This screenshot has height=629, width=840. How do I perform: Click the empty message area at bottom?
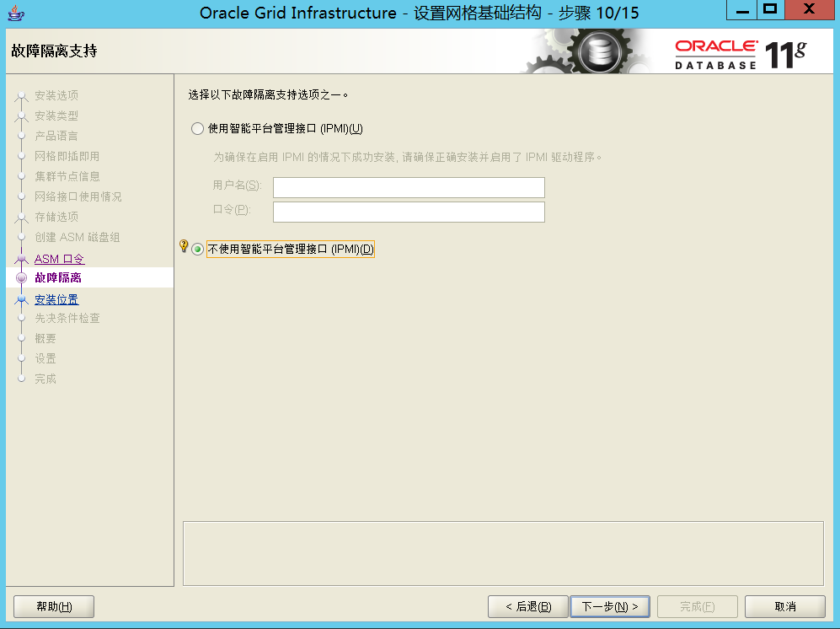coord(503,553)
